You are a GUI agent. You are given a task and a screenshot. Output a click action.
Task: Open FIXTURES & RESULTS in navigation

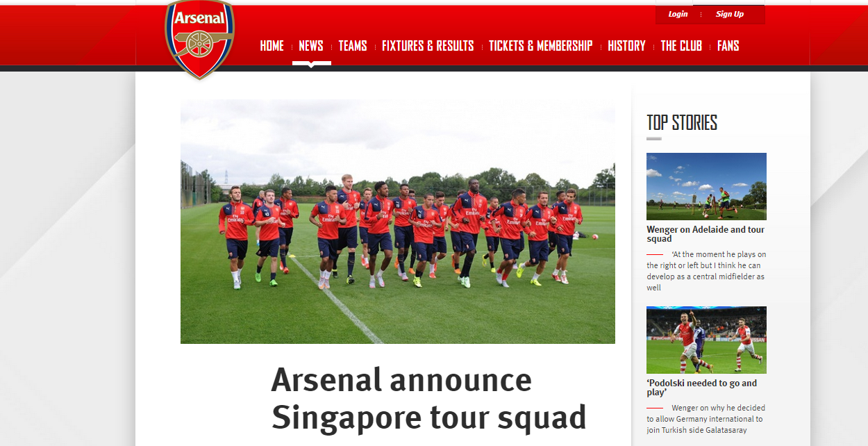pos(428,46)
